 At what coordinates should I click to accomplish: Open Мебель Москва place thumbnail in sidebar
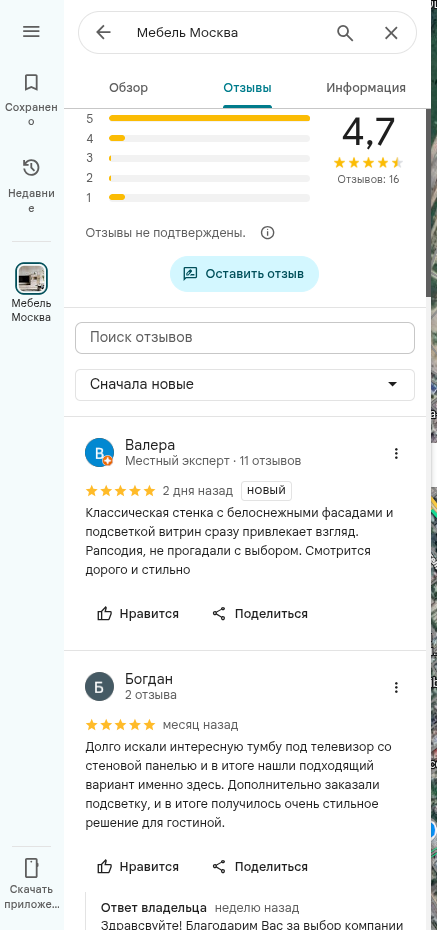coord(31,278)
